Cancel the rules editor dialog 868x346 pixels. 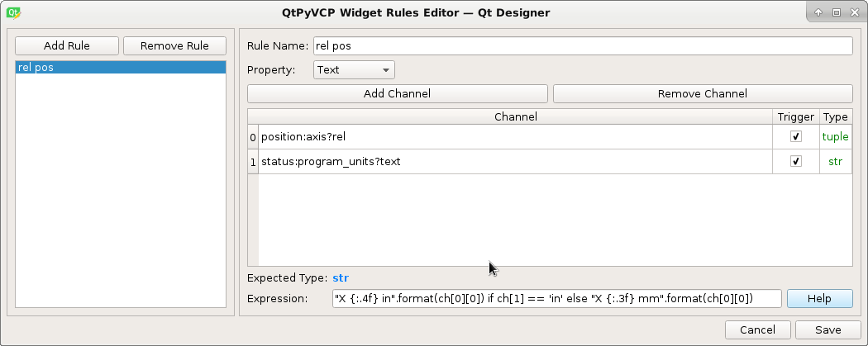coord(758,330)
